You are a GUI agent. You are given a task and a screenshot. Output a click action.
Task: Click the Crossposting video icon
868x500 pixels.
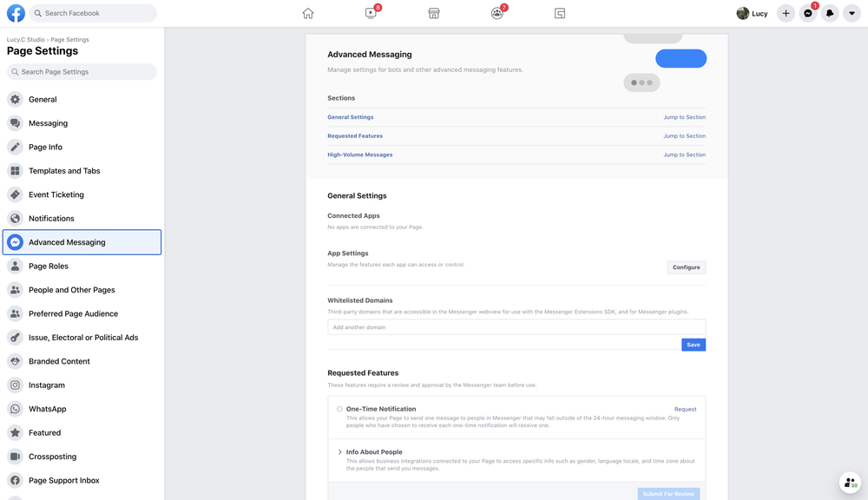pyautogui.click(x=15, y=457)
